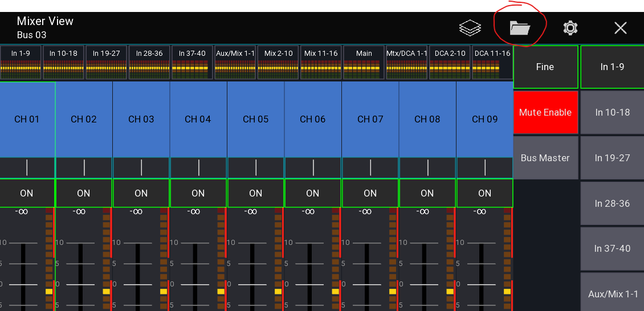
Task: Toggle the ON button for CH 04
Action: (x=198, y=193)
